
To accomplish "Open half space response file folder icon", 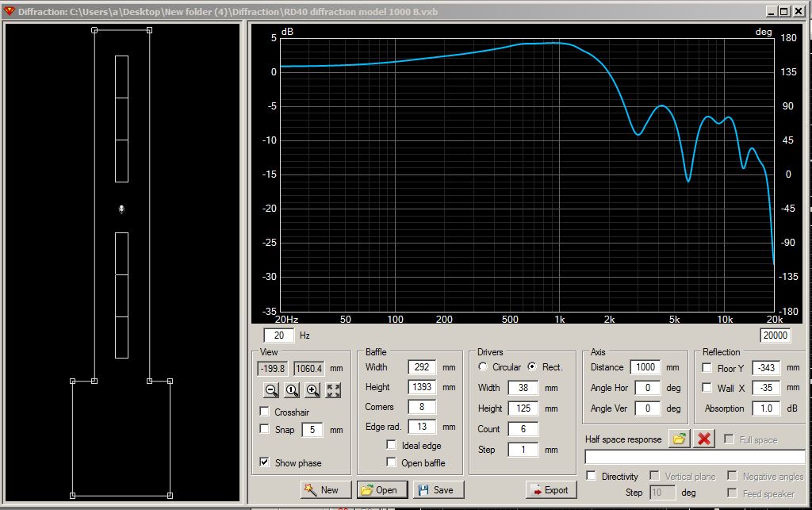I will 679,439.
